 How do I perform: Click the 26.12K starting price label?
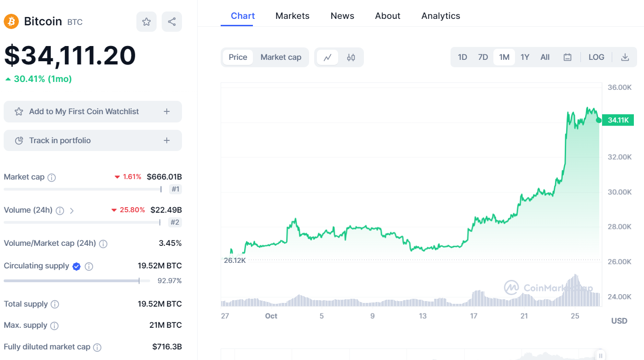(235, 260)
